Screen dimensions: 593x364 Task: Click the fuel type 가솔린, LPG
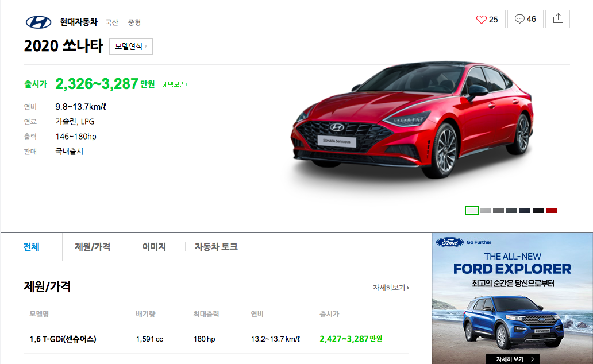pyautogui.click(x=75, y=122)
